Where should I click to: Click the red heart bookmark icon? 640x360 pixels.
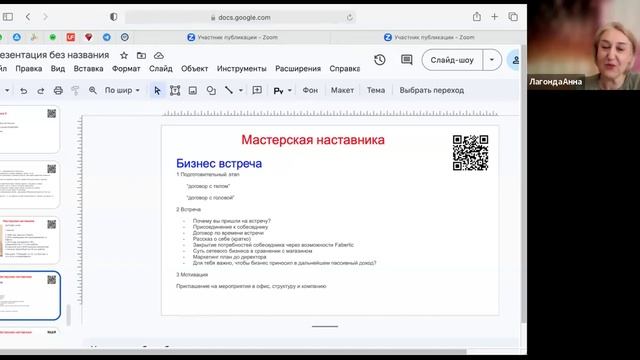[x=89, y=37]
